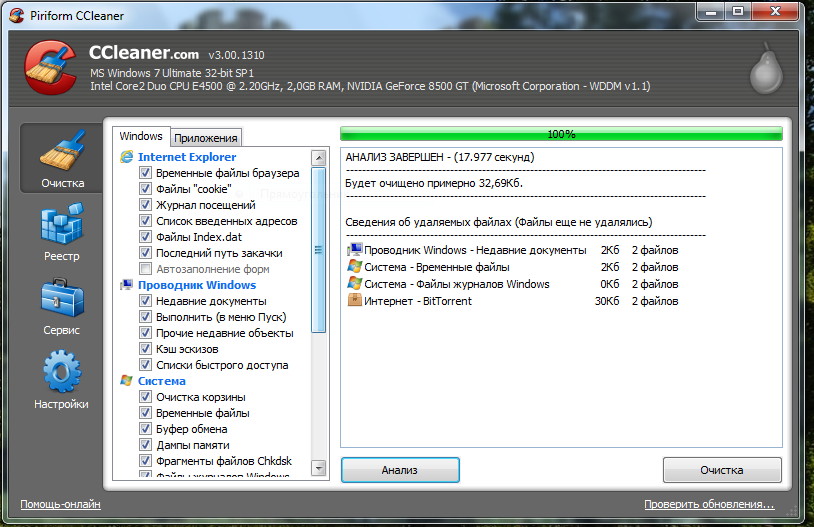Viewport: 814px width, 527px height.
Task: Toggle Списки быстрого доступа checkbox
Action: click(145, 365)
